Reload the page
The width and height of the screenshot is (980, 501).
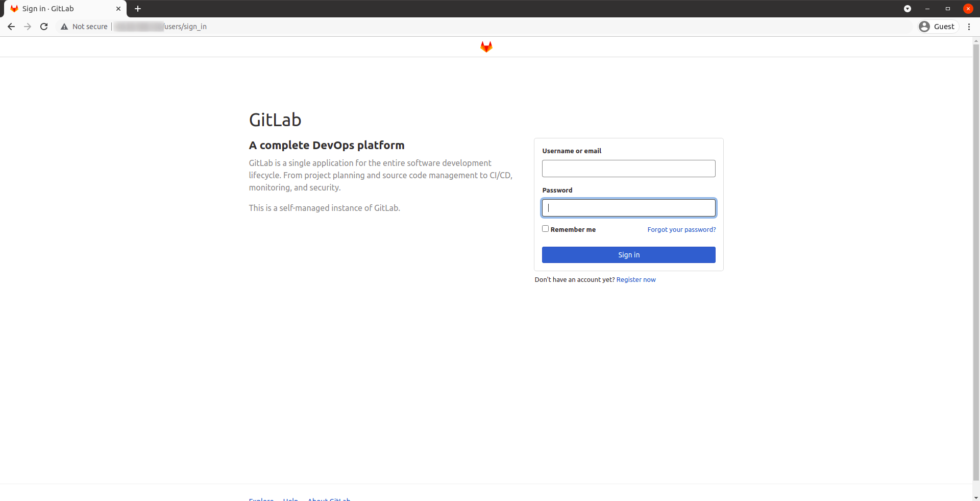coord(44,27)
